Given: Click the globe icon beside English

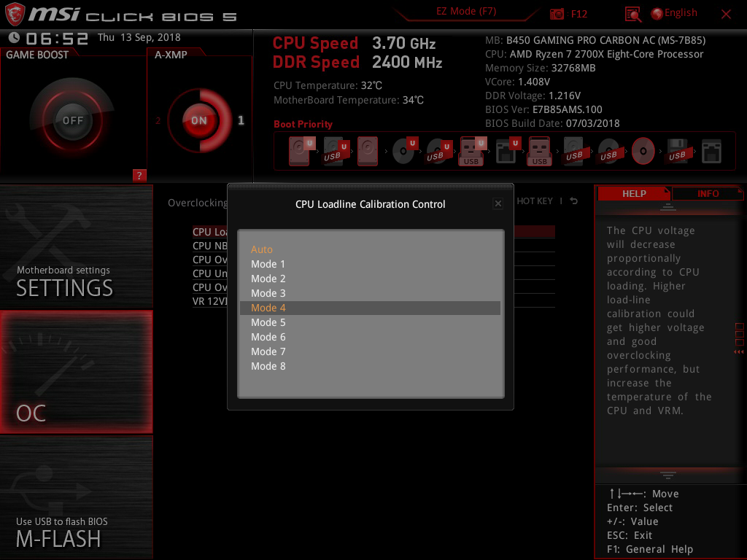Looking at the screenshot, I should pyautogui.click(x=657, y=14).
